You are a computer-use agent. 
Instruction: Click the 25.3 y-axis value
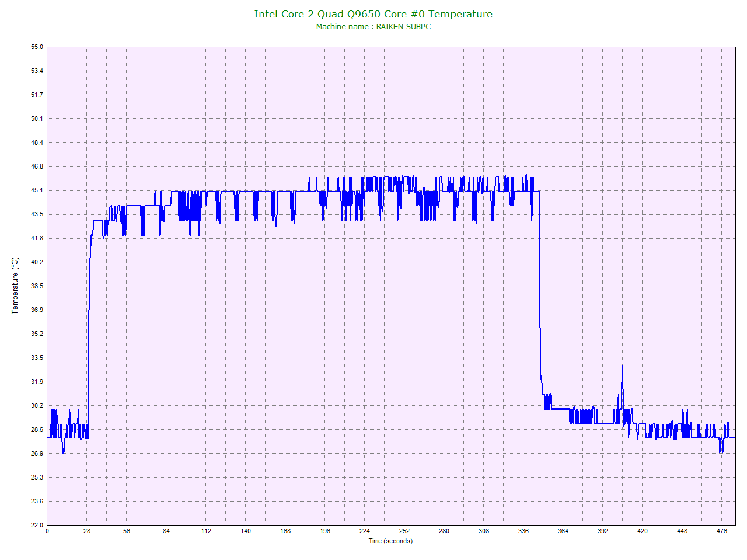pyautogui.click(x=37, y=477)
